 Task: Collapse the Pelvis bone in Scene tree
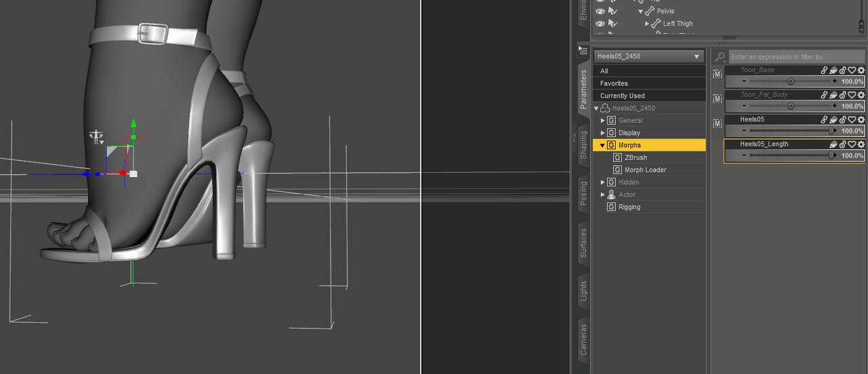(640, 12)
